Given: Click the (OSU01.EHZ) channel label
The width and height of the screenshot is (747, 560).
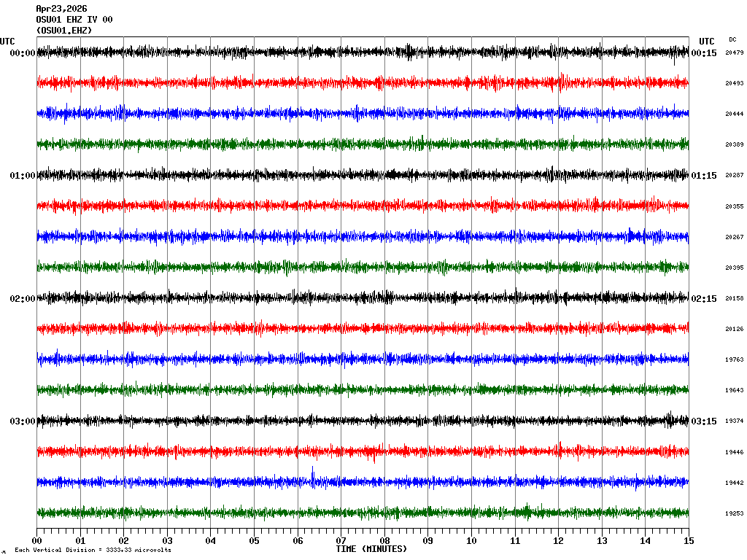Looking at the screenshot, I should coord(64,31).
